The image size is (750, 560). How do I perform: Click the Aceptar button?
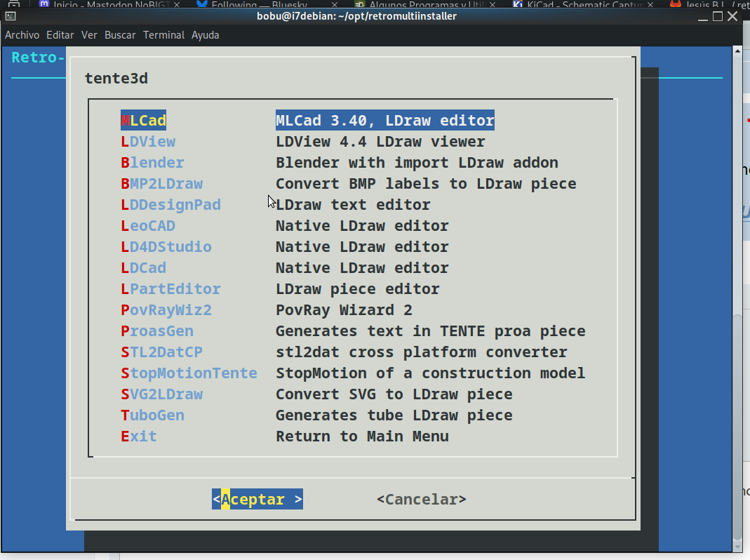click(x=257, y=499)
